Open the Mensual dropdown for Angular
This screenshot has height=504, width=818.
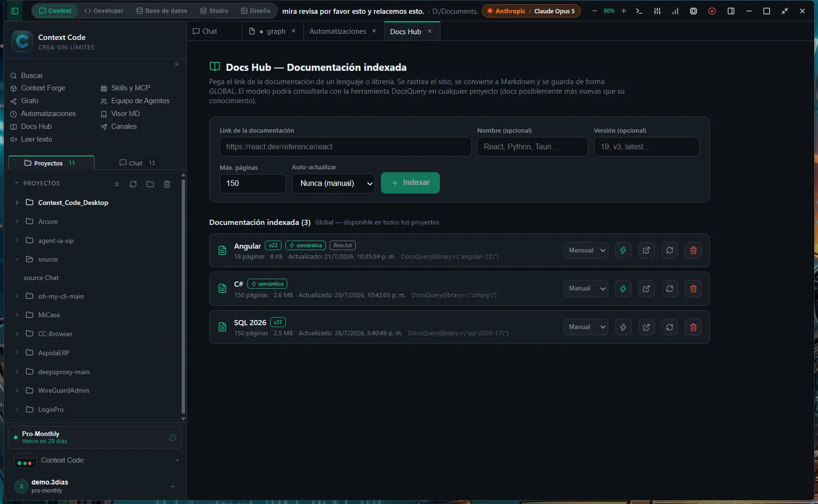586,251
